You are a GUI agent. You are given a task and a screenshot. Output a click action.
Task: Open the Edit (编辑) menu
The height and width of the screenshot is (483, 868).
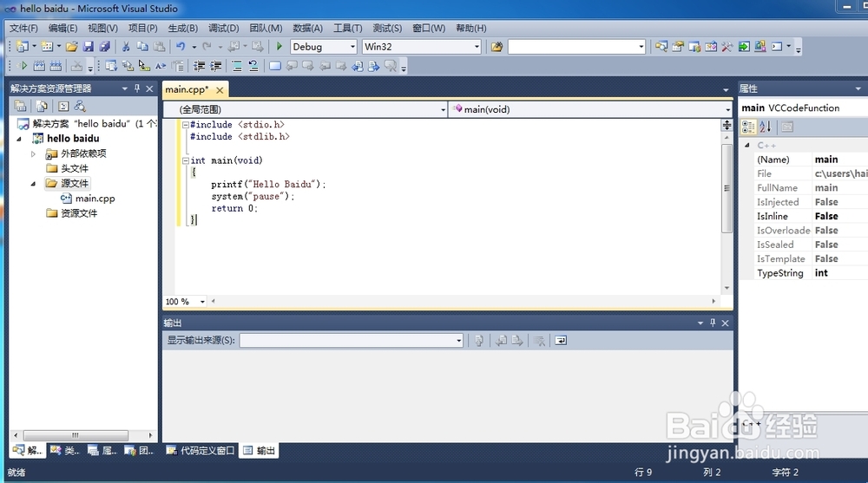pos(63,29)
